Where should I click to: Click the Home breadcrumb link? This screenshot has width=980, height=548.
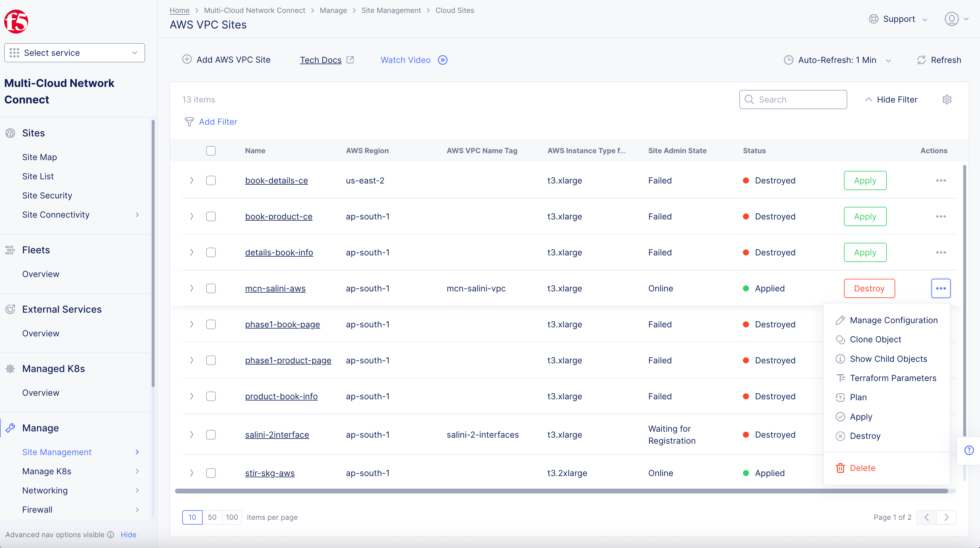(180, 10)
